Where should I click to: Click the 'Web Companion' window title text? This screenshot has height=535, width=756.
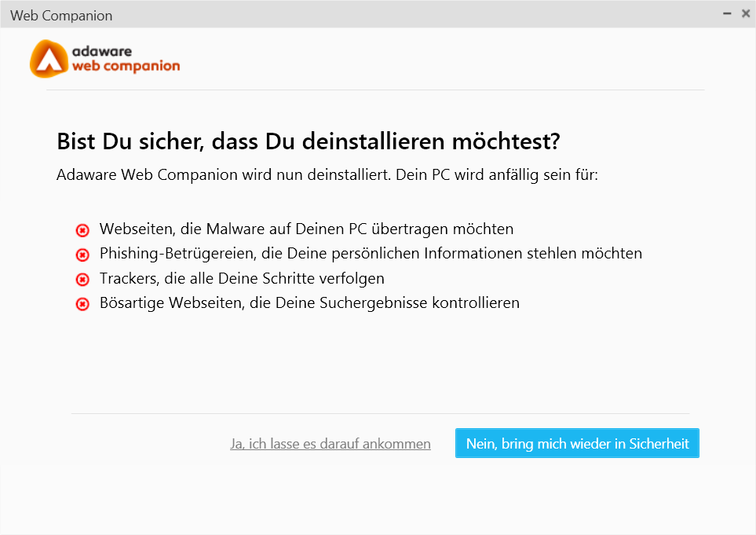61,16
